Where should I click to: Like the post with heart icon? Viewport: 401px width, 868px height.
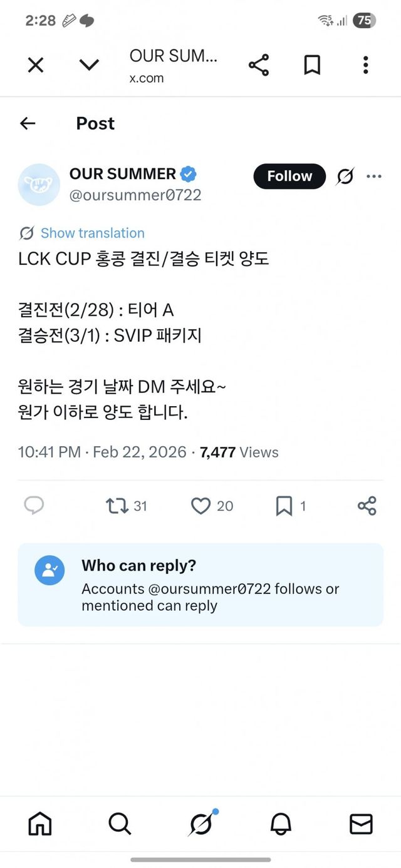point(200,506)
